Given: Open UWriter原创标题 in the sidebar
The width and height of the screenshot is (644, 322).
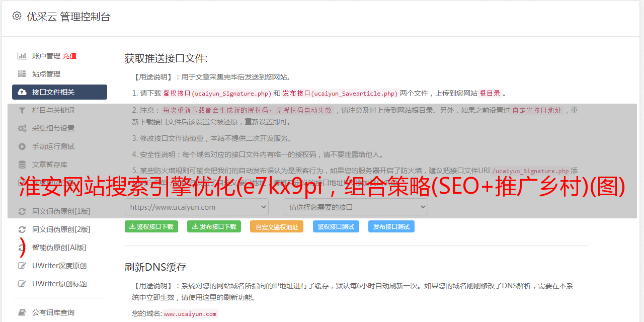Looking at the screenshot, I should click(59, 284).
